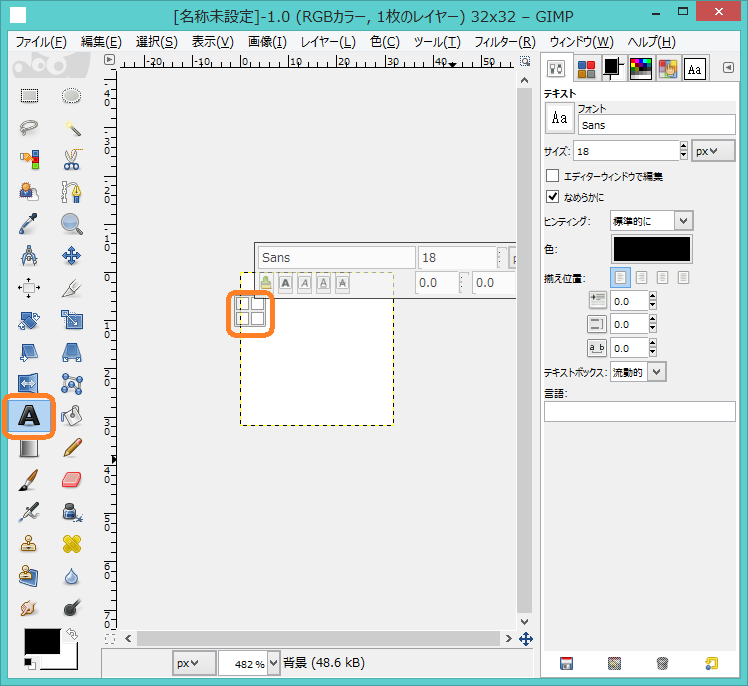This screenshot has width=748, height=686.
Task: Select the Measure compass tool
Action: coord(29,256)
